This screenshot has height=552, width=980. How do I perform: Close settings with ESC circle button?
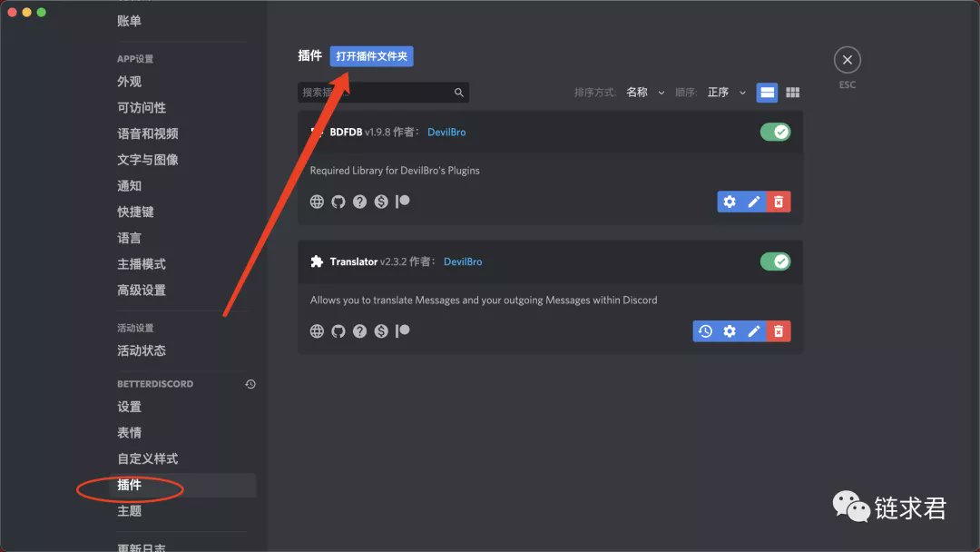(847, 60)
